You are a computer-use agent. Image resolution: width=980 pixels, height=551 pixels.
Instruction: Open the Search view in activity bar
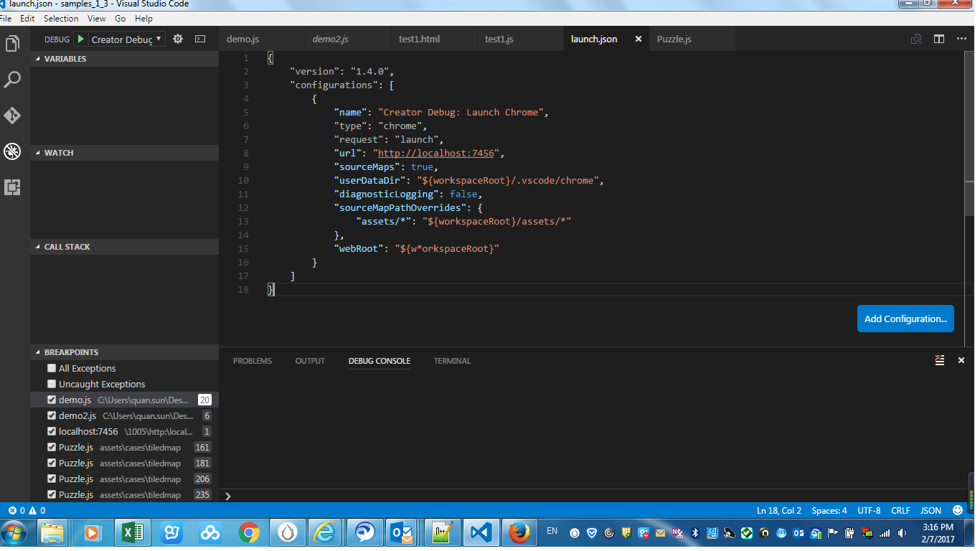[x=12, y=80]
